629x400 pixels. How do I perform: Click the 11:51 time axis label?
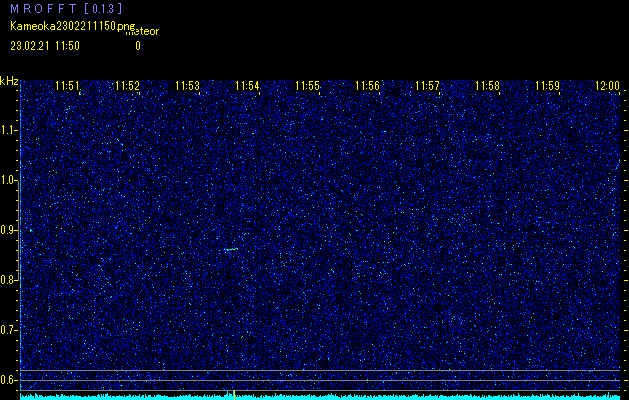67,86
